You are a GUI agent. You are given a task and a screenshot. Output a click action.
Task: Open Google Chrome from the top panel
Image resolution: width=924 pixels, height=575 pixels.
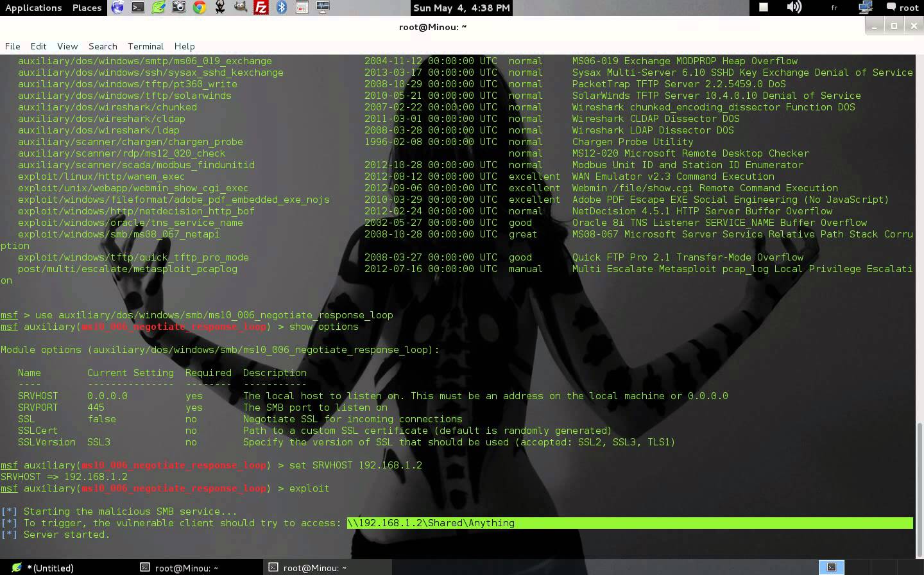pos(200,8)
